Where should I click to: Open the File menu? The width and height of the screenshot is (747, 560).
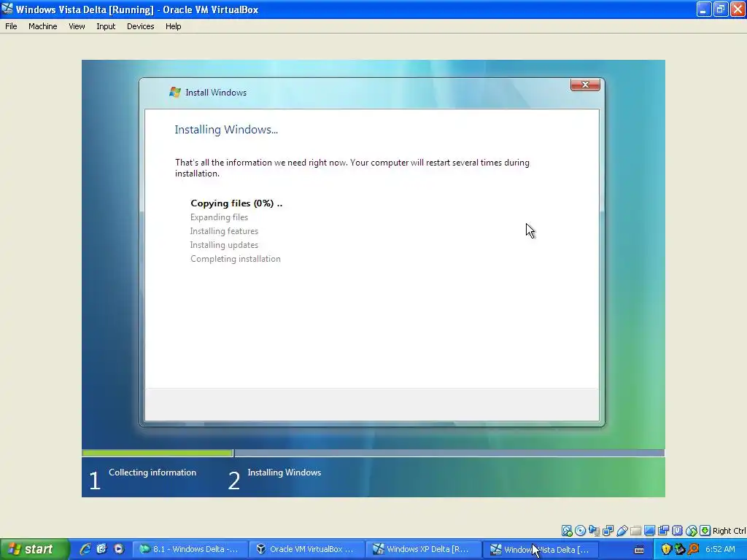tap(11, 26)
